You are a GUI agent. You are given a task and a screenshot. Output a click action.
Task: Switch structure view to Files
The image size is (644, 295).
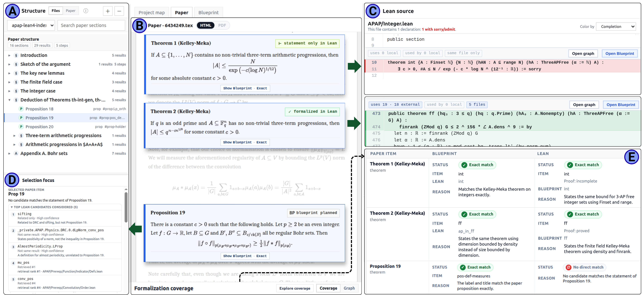pos(55,10)
